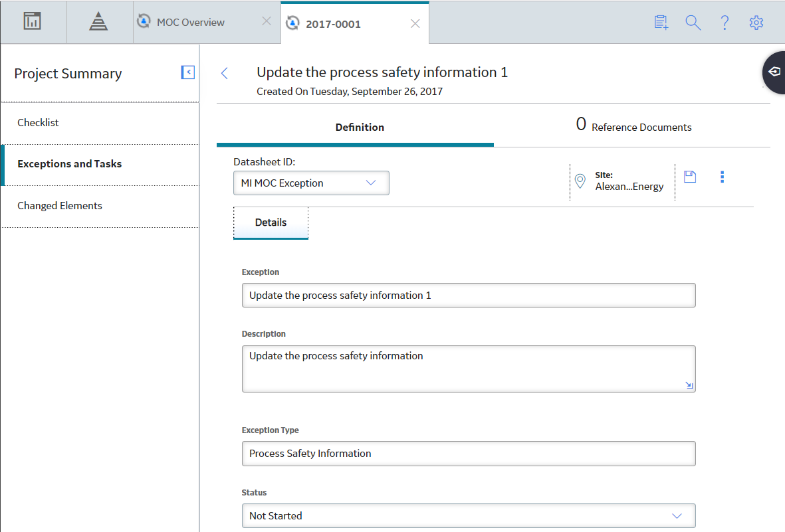
Task: Click into the Exception text field
Action: tap(469, 296)
